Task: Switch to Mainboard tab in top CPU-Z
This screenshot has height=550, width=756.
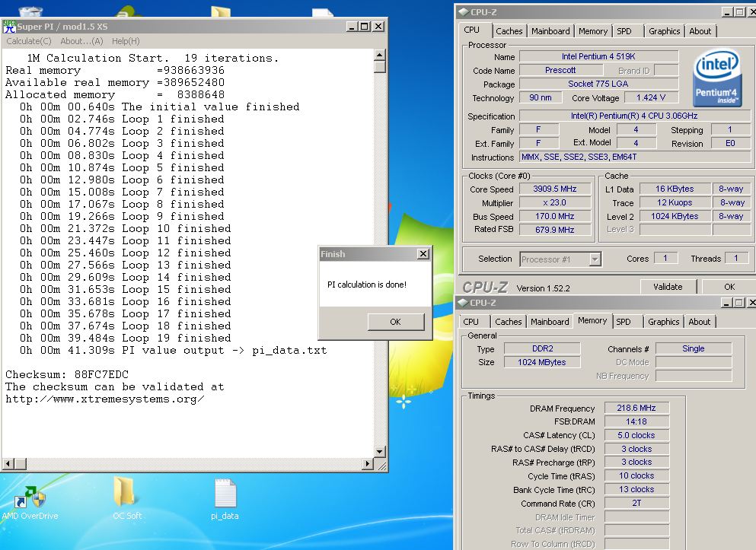Action: pyautogui.click(x=550, y=31)
